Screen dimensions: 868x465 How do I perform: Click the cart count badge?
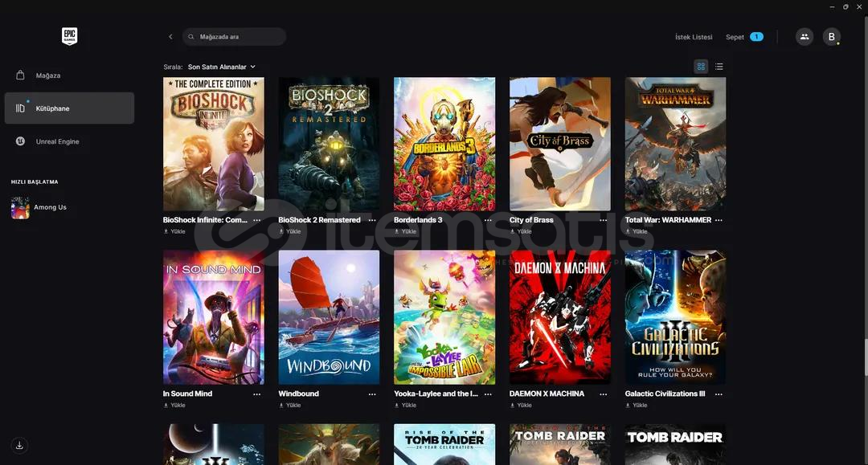click(756, 36)
